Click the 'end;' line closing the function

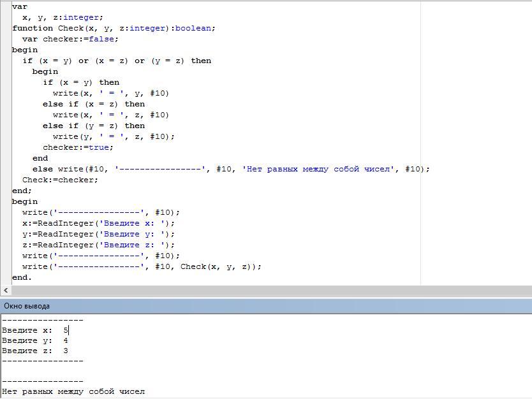click(x=22, y=191)
